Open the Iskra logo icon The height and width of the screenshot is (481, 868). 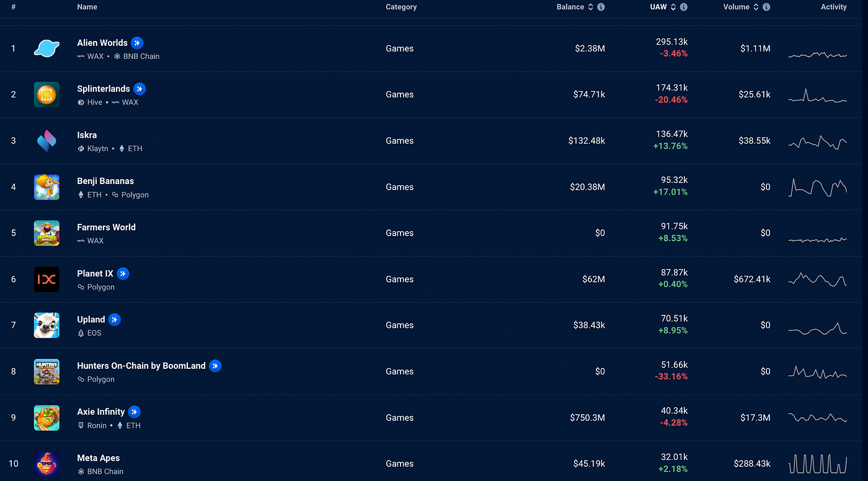(x=46, y=141)
